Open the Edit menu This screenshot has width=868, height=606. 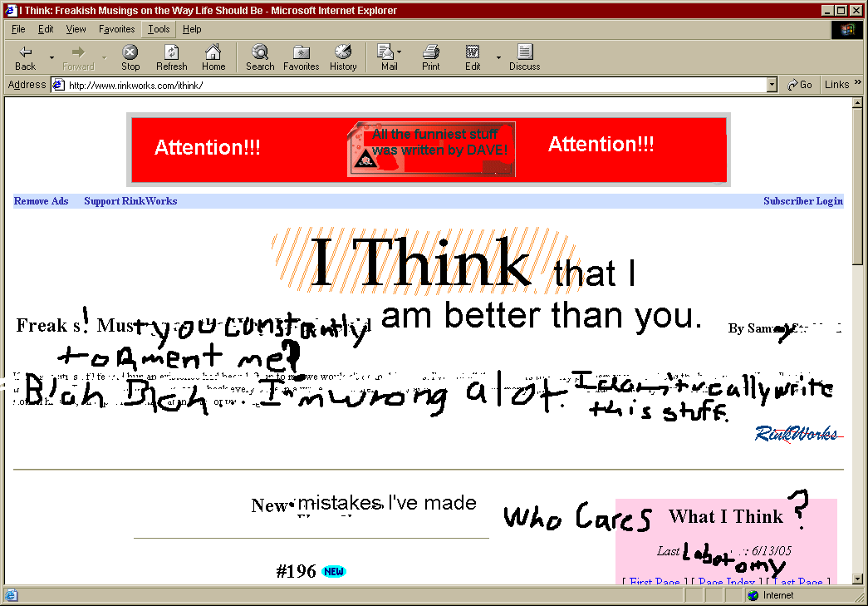tap(46, 29)
